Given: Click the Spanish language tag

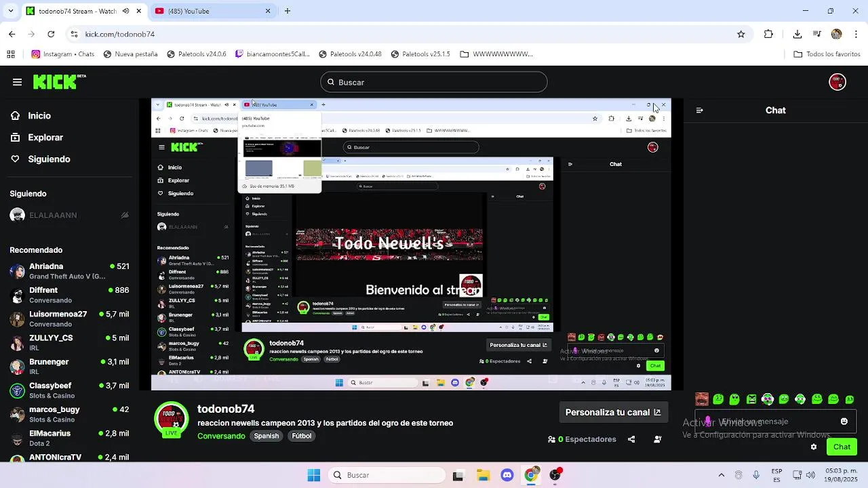Looking at the screenshot, I should pyautogui.click(x=267, y=436).
